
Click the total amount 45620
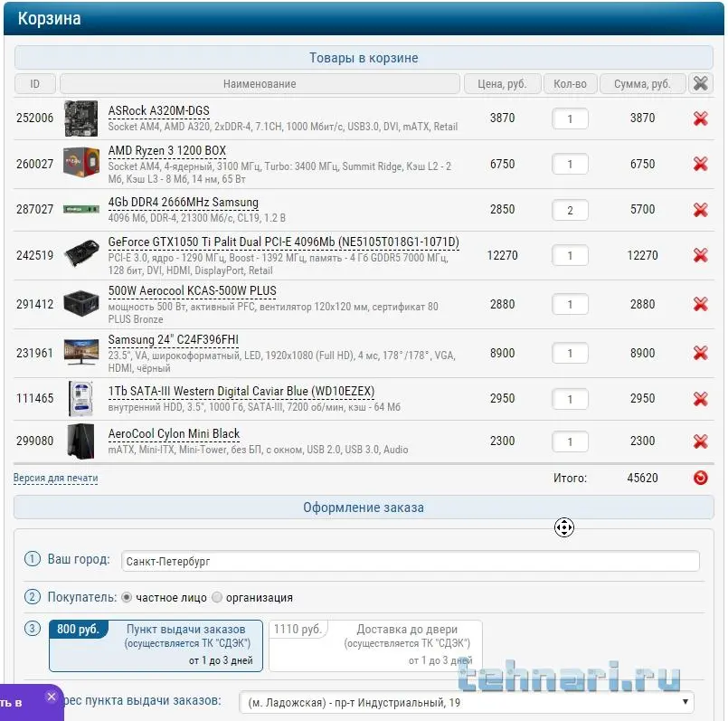click(642, 478)
